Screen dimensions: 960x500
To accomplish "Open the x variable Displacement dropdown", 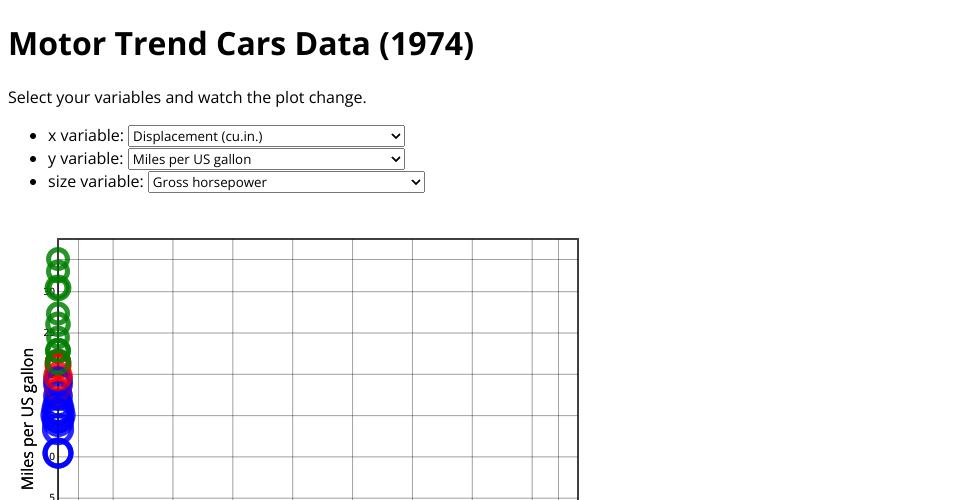I will 265,136.
